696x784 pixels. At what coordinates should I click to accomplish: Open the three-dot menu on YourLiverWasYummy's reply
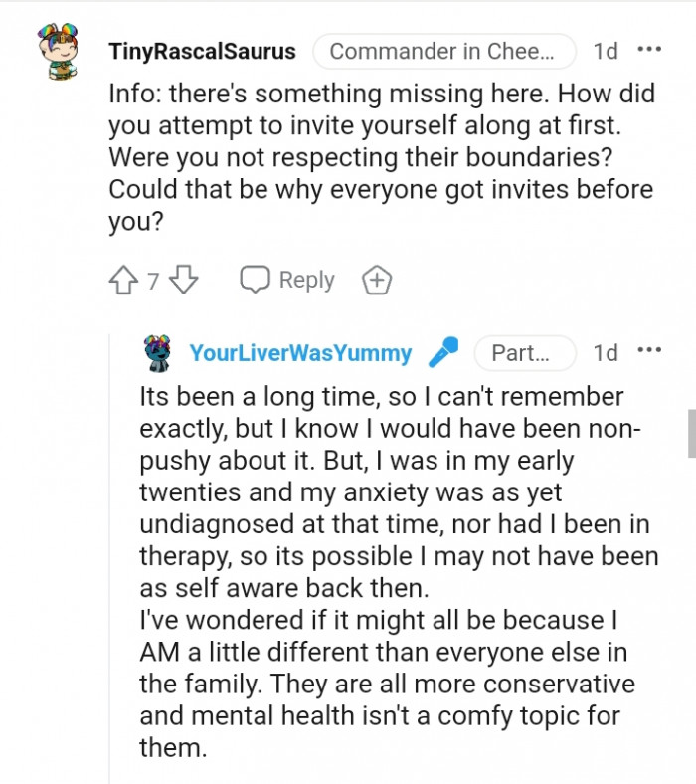click(x=648, y=351)
